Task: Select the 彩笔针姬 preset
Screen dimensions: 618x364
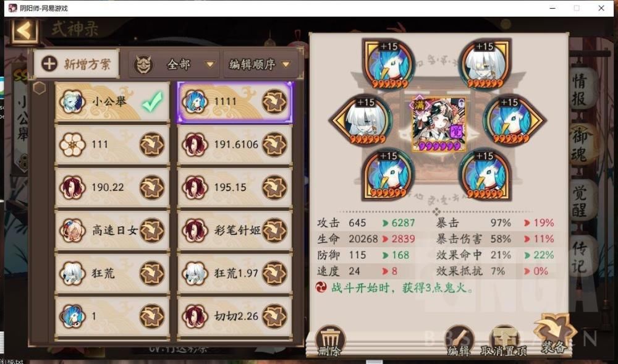Action: [235, 231]
